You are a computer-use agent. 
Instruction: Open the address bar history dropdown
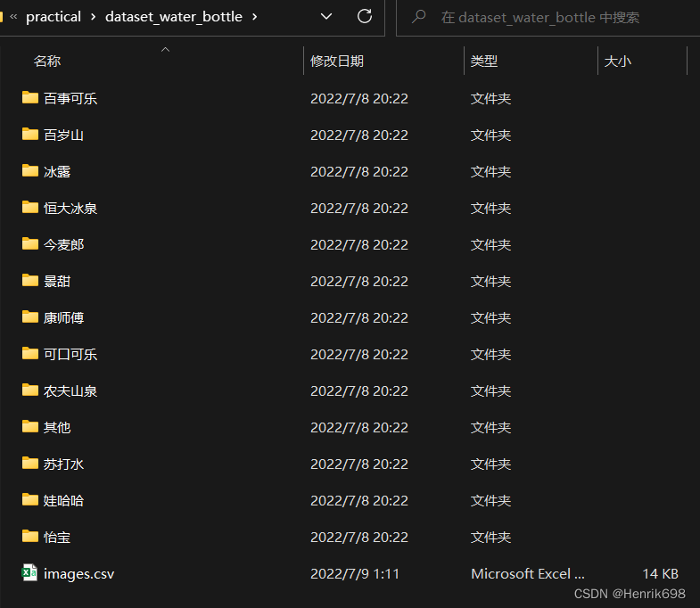tap(326, 17)
